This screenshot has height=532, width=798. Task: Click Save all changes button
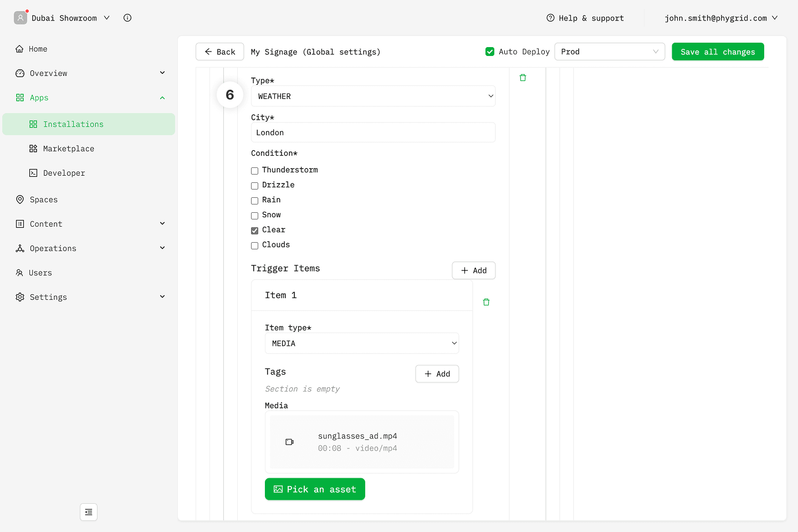click(718, 52)
